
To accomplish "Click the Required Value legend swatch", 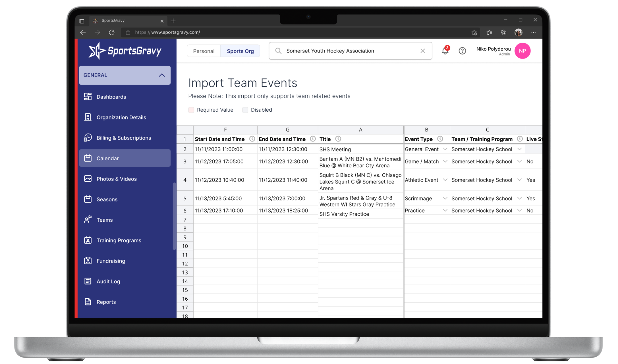I will click(191, 110).
